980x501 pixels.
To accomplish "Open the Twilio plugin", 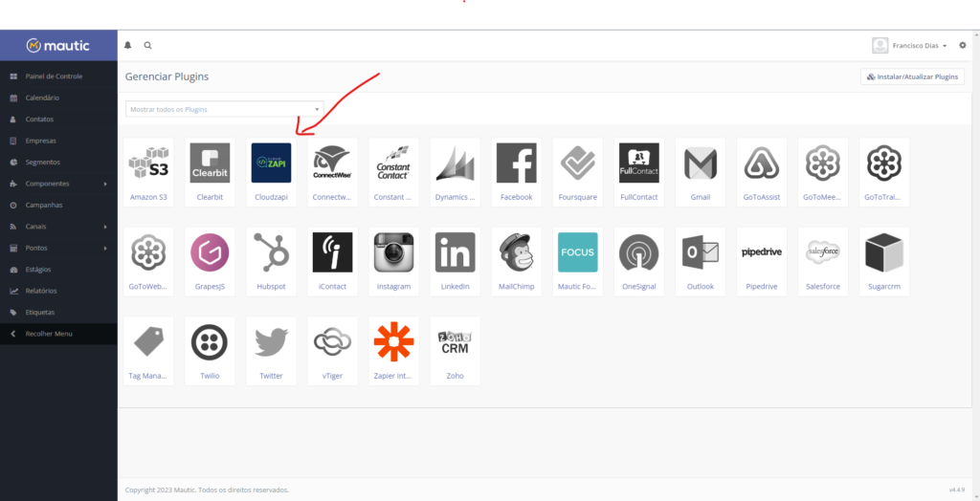I will pyautogui.click(x=210, y=351).
